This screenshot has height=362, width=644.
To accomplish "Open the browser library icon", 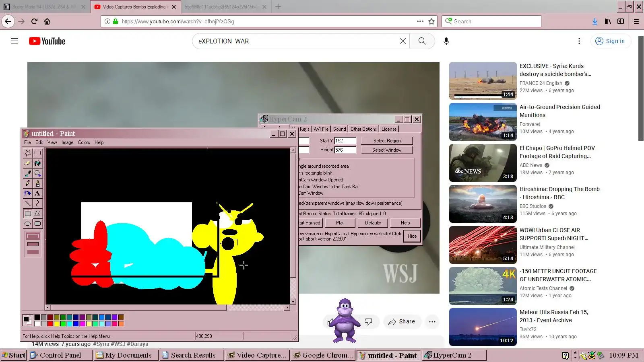I will 608,21.
